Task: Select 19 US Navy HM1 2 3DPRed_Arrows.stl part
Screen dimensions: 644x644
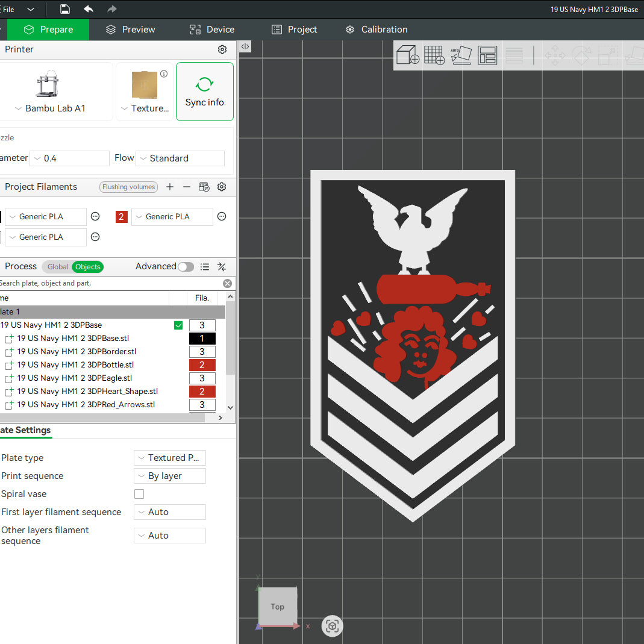Action: pos(86,405)
